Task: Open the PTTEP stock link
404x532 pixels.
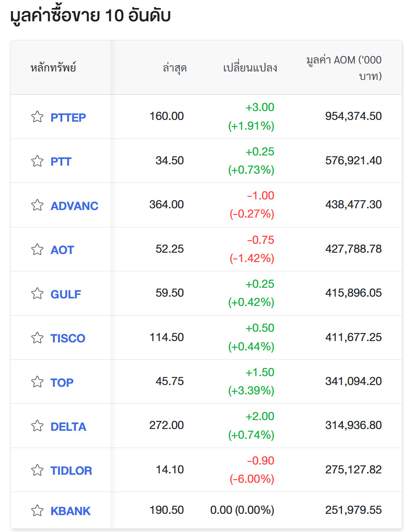Action: [x=68, y=117]
